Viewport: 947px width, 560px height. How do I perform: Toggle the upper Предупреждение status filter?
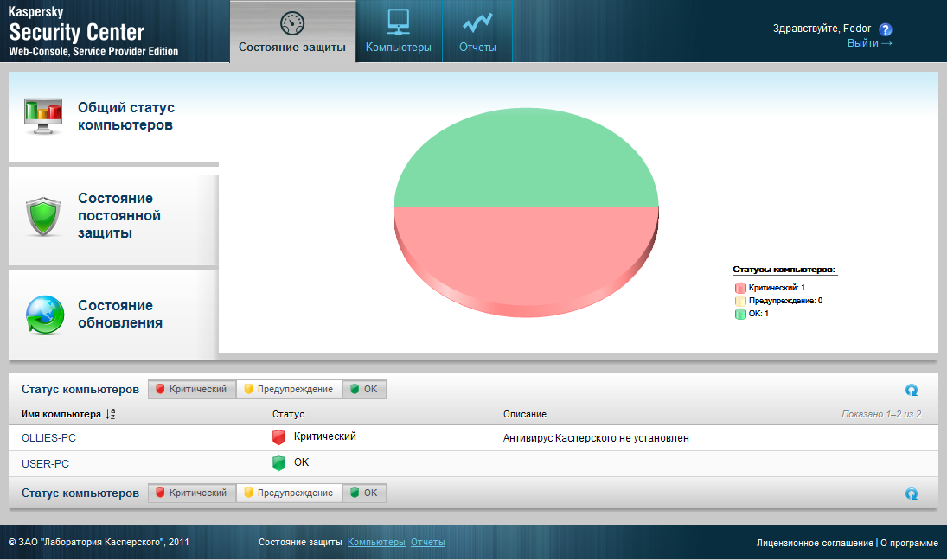coord(290,389)
